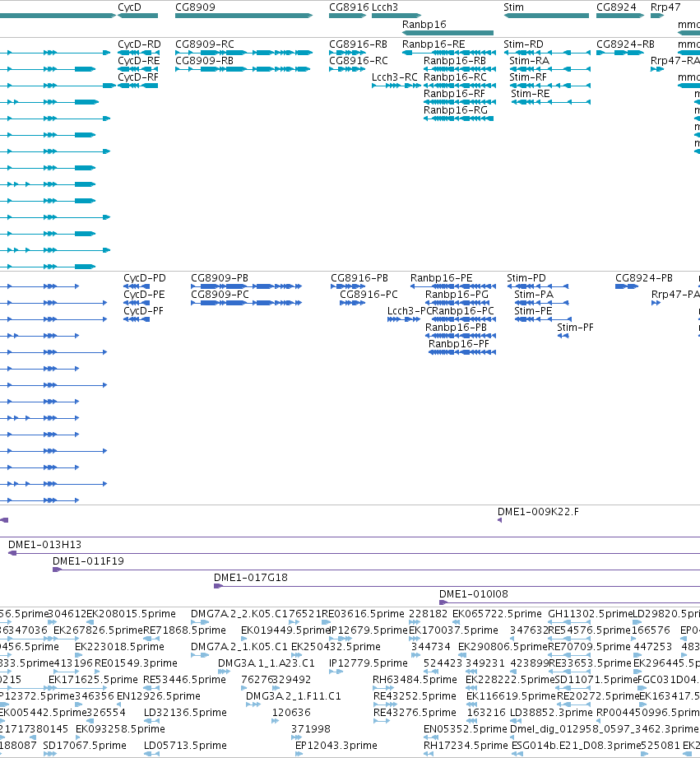Select the Ranbp16-PG protein label
The width and height of the screenshot is (700, 758).
click(457, 295)
